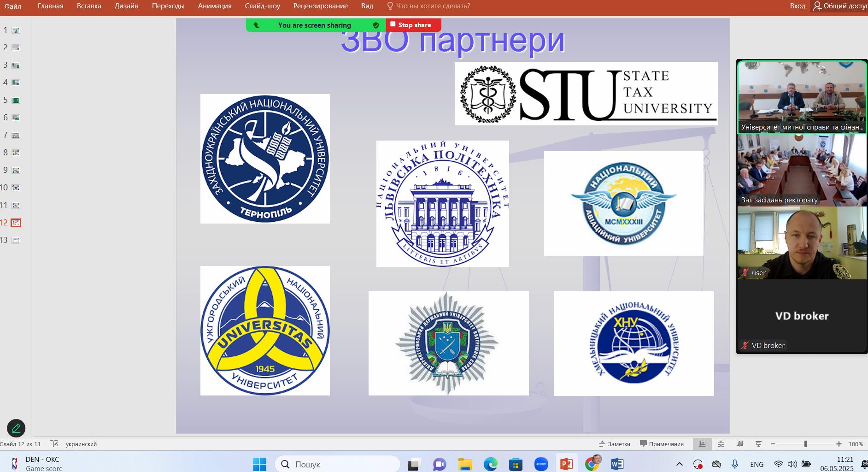
Task: Switch to Slide Sorter view icon
Action: [x=721, y=444]
